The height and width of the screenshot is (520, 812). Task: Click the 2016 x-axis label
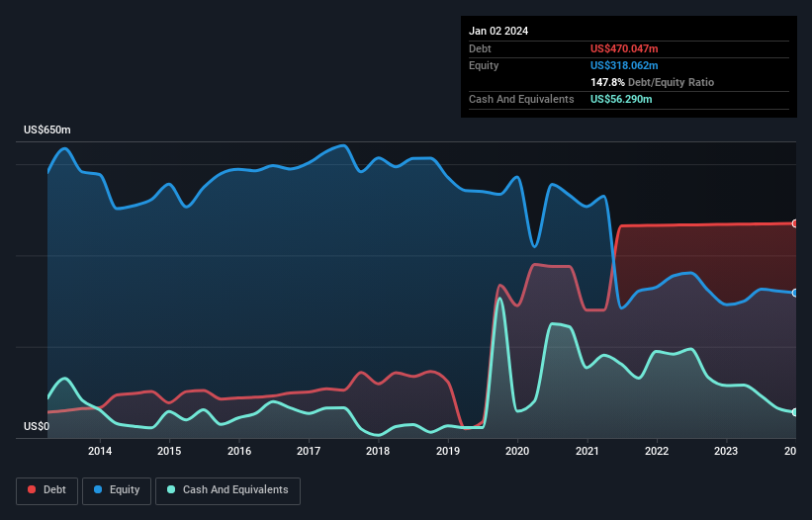tap(239, 451)
